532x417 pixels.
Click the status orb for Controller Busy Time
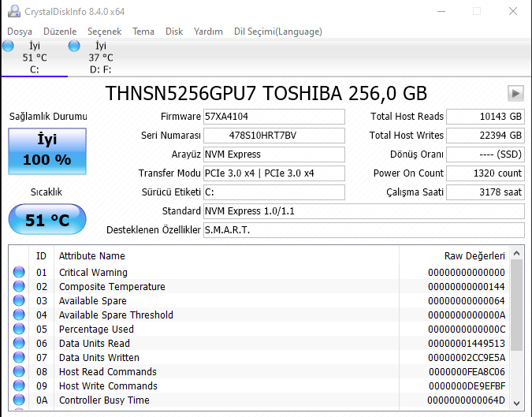click(19, 400)
